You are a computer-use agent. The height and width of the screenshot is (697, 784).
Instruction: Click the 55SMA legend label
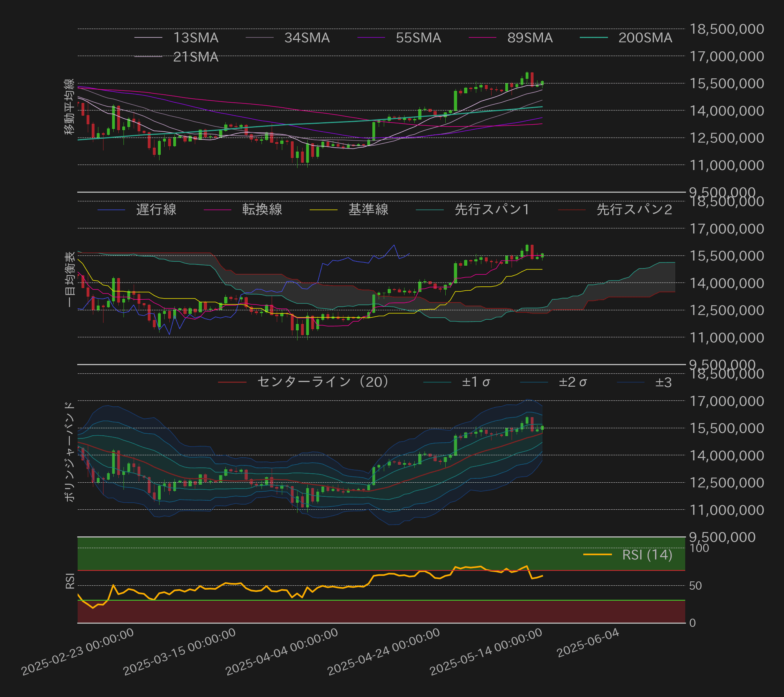coord(418,38)
